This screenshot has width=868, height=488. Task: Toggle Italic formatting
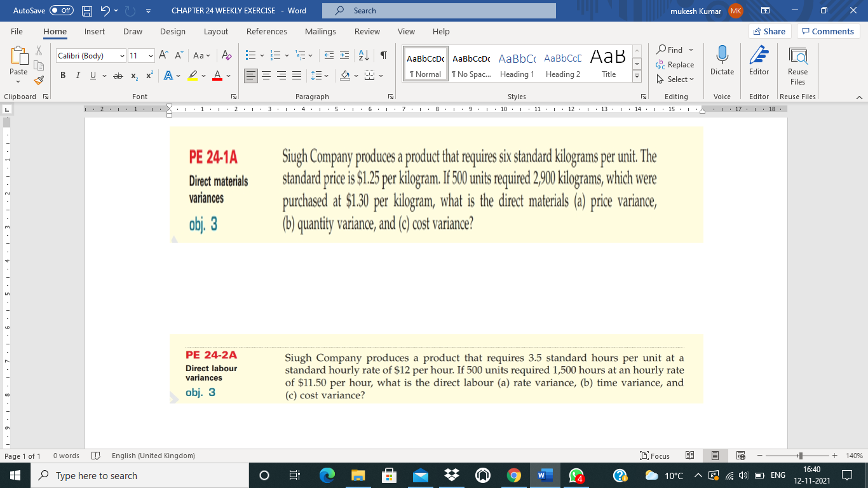[x=78, y=76]
